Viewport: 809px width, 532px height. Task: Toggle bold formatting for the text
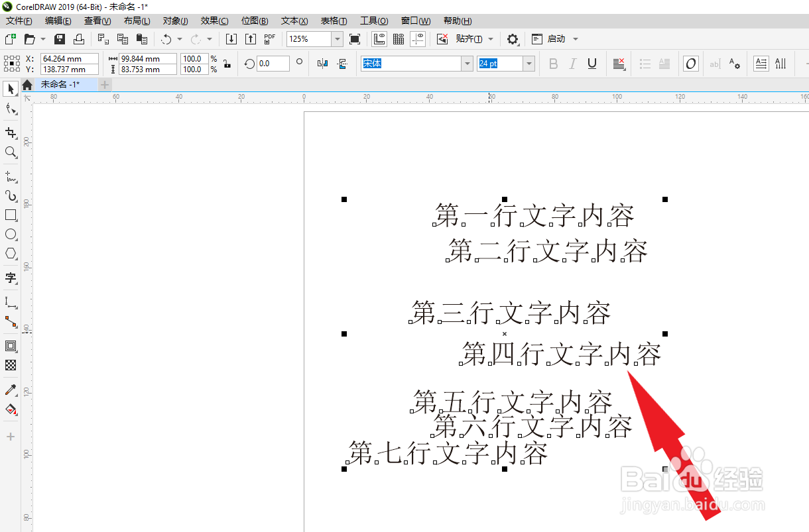pos(553,63)
